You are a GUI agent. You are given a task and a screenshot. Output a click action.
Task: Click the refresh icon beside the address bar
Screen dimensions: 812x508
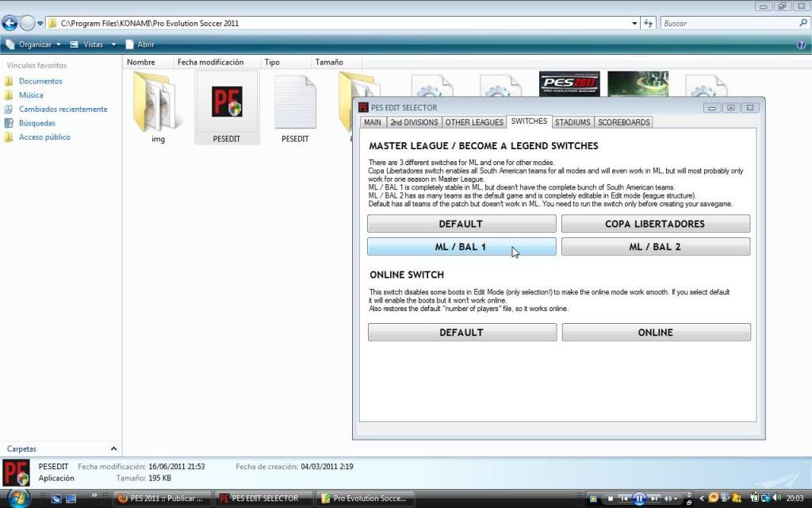coord(648,23)
